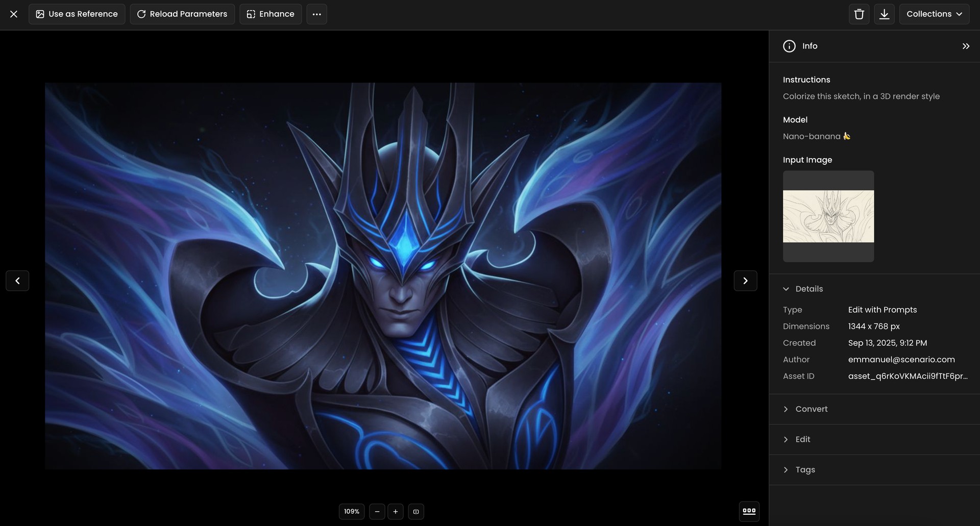Delete the image using the trash icon
Viewport: 980px width, 526px height.
pyautogui.click(x=859, y=14)
